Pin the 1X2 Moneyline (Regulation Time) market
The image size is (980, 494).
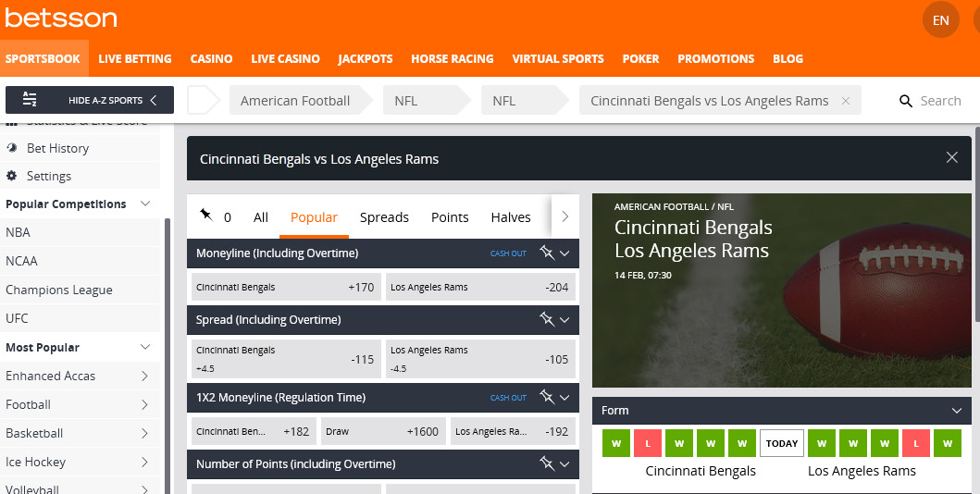pyautogui.click(x=547, y=397)
